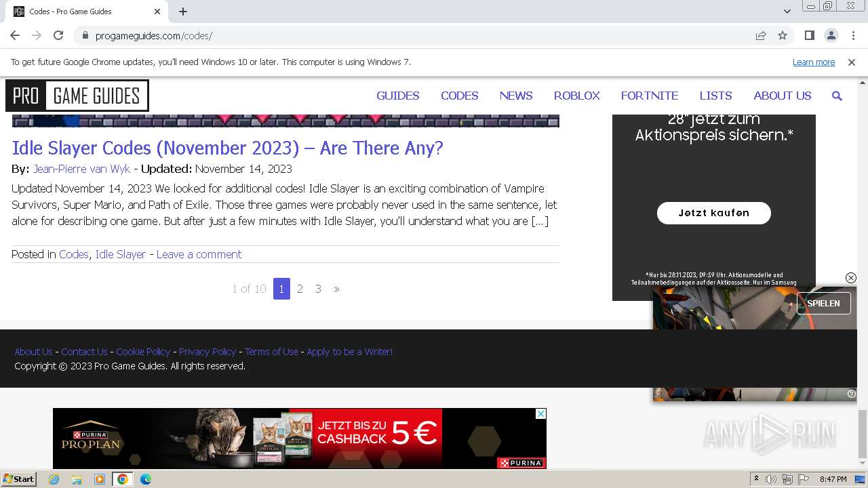This screenshot has width=868, height=488.
Task: Open Microsoft Edge from taskbar
Action: point(146,479)
